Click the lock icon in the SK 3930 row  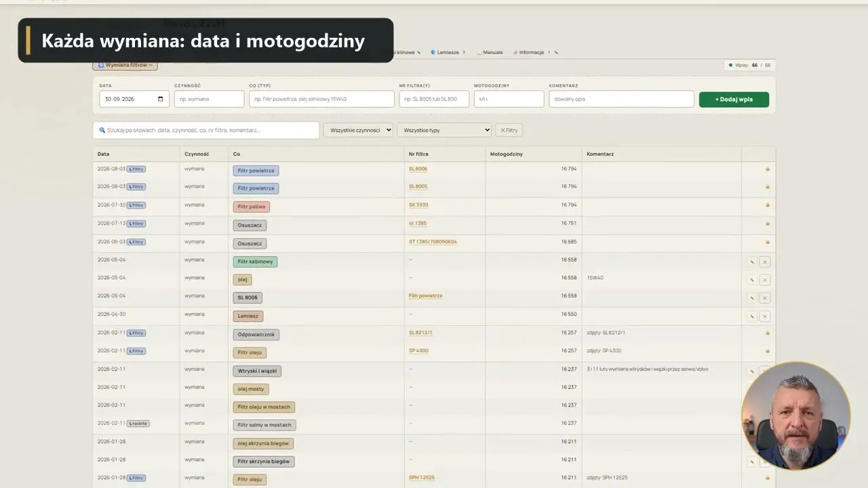pyautogui.click(x=768, y=205)
